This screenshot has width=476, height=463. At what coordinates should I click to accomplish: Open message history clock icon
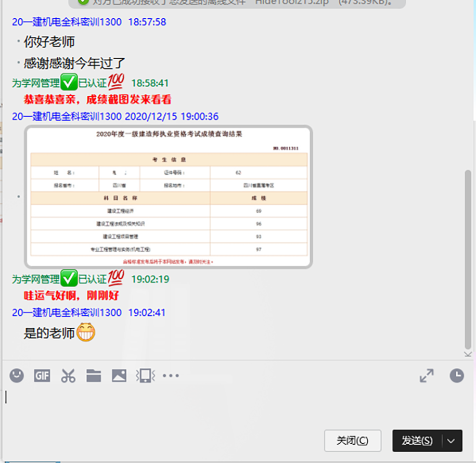(457, 376)
